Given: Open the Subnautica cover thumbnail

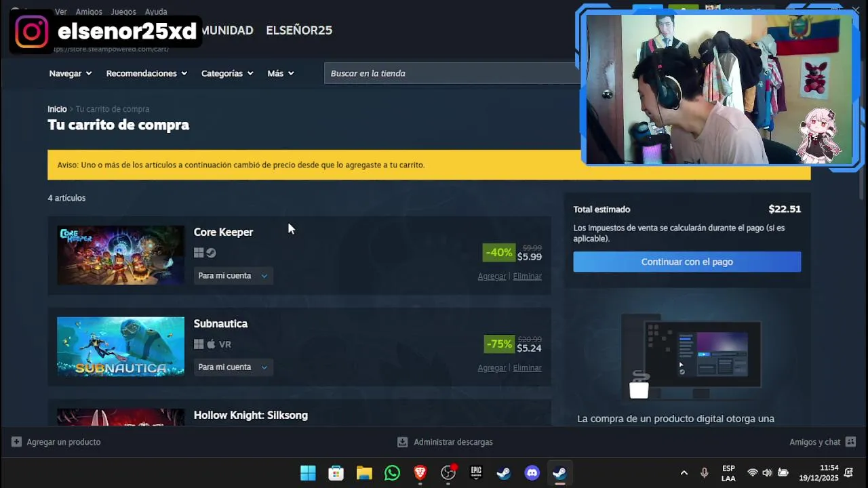Looking at the screenshot, I should 121,347.
